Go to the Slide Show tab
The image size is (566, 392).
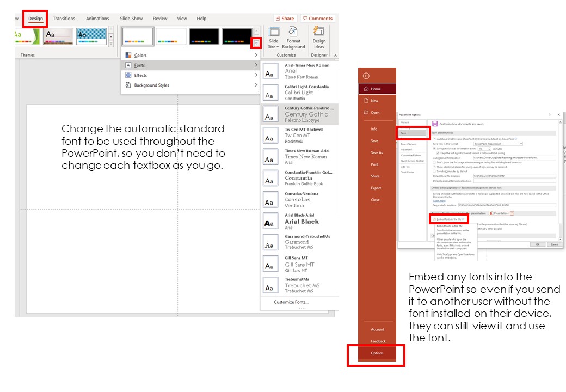pyautogui.click(x=131, y=19)
